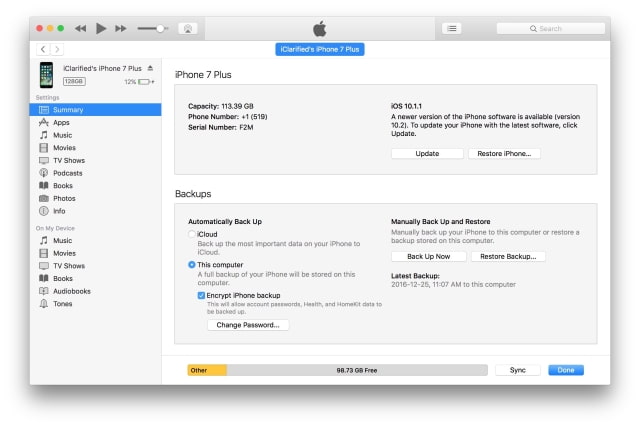Click the Back Up Now button

point(429,256)
